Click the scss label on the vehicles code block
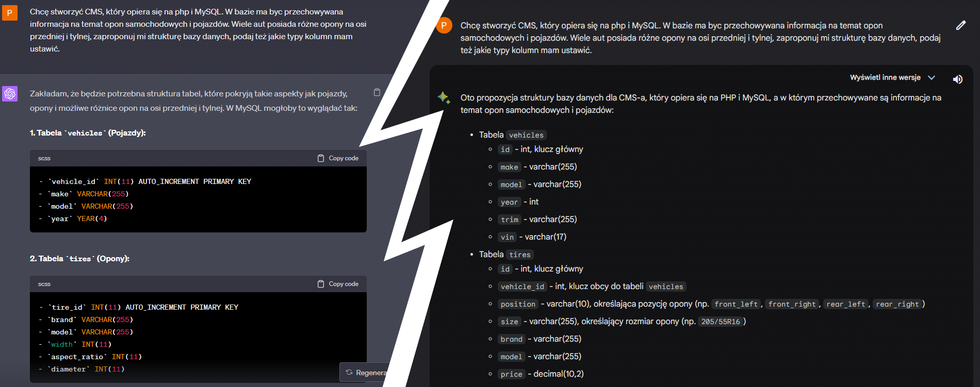 click(x=44, y=158)
